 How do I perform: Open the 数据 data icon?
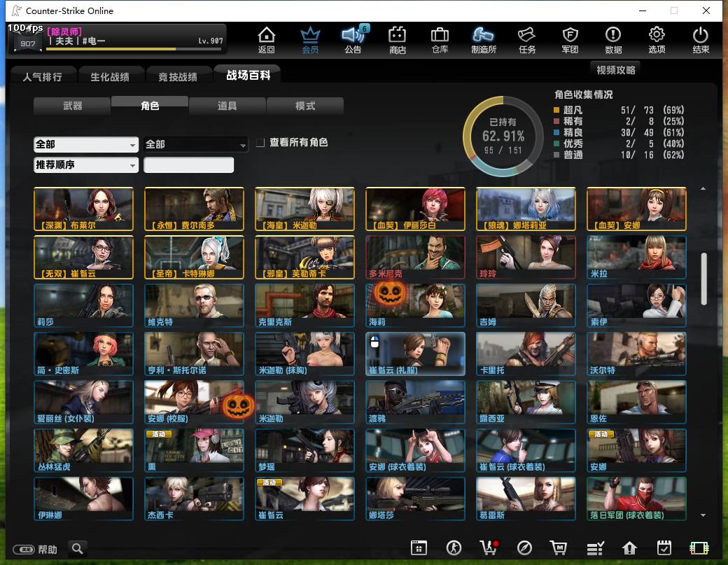613,40
